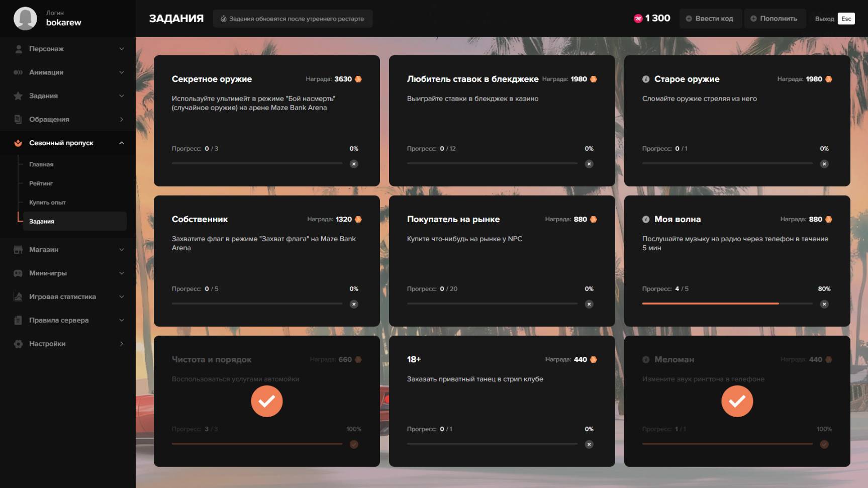Click the X status marker on Моя волна
Viewport: 868px width, 488px height.
825,304
